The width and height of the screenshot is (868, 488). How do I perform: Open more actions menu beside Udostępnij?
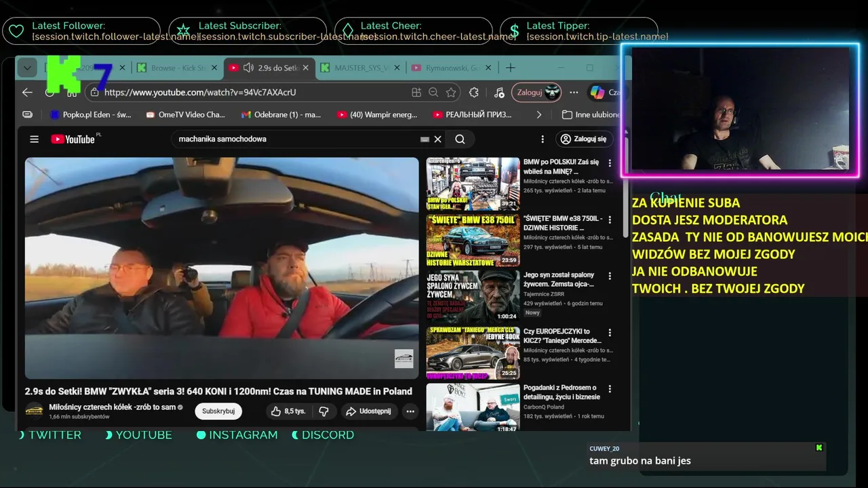pos(410,411)
